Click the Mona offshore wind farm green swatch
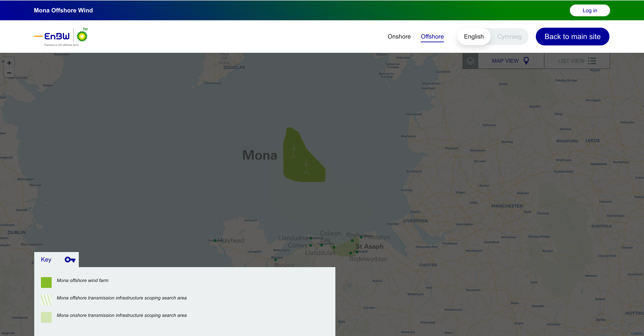644x336 pixels. tap(46, 282)
